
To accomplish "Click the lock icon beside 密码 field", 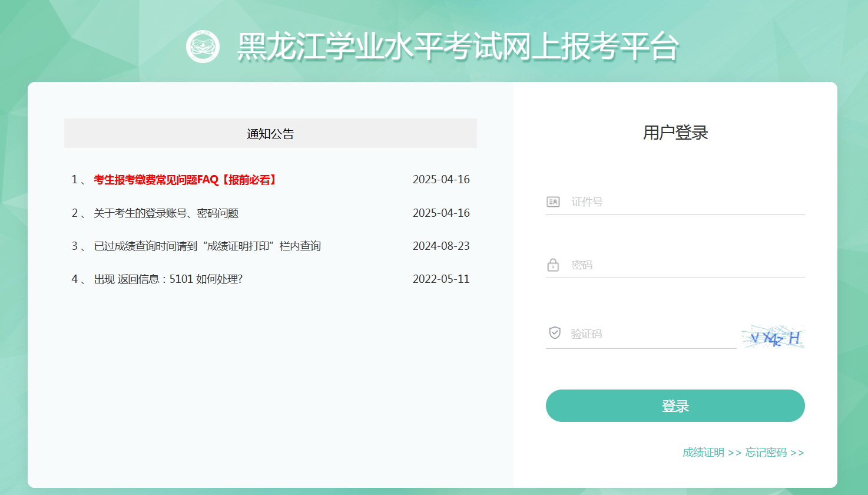I will (x=553, y=265).
